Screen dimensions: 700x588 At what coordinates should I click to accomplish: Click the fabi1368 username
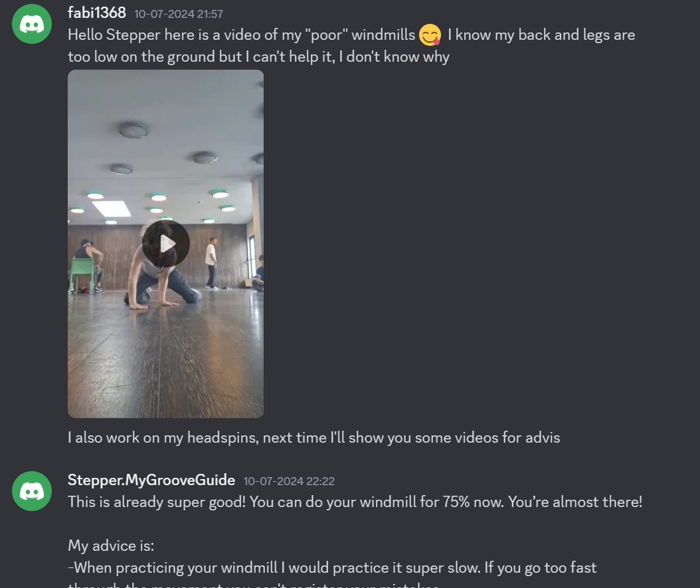tap(97, 13)
